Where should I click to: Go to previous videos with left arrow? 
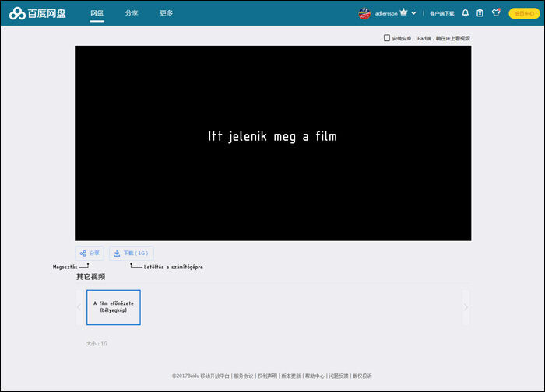coord(79,307)
